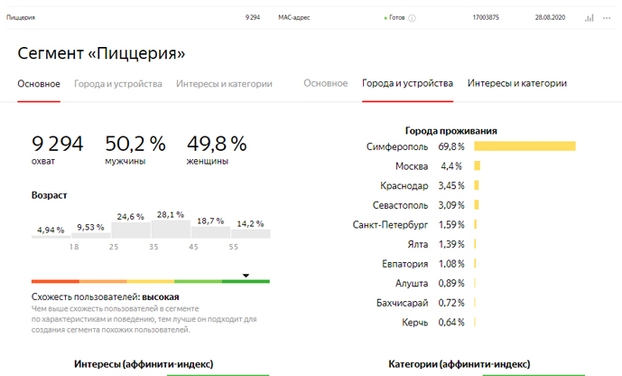Click the 50,2 % мужчины figure
Image resolution: width=622 pixels, height=376 pixels.
(x=135, y=144)
